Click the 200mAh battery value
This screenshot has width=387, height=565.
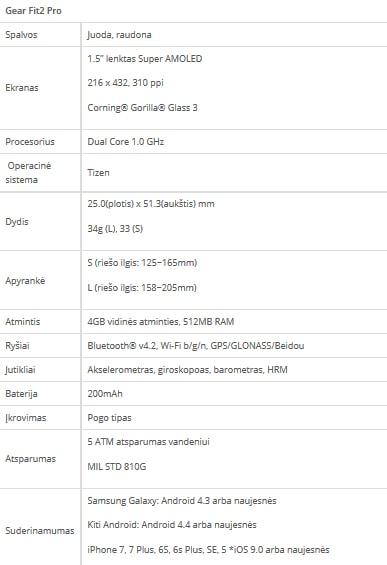pyautogui.click(x=105, y=393)
